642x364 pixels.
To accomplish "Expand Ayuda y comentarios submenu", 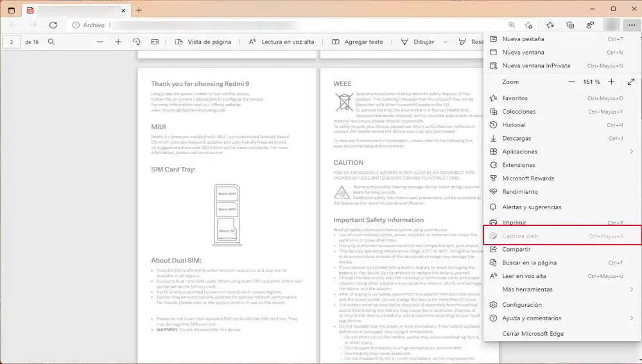I will click(x=562, y=318).
